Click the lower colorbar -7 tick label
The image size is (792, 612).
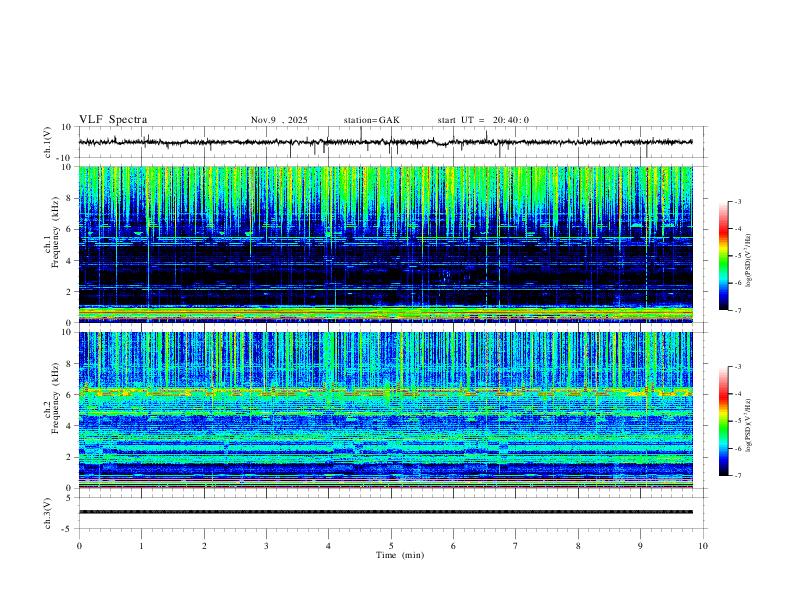[737, 476]
